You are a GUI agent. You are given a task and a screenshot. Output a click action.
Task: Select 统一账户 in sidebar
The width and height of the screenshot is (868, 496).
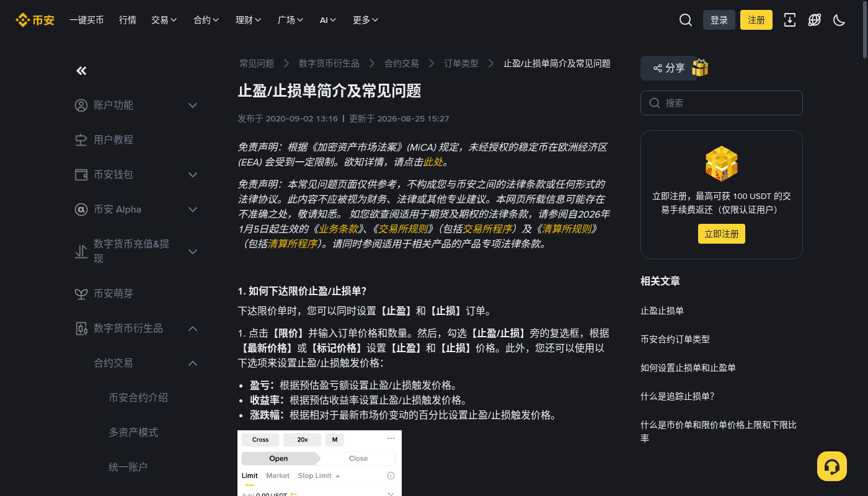click(128, 467)
